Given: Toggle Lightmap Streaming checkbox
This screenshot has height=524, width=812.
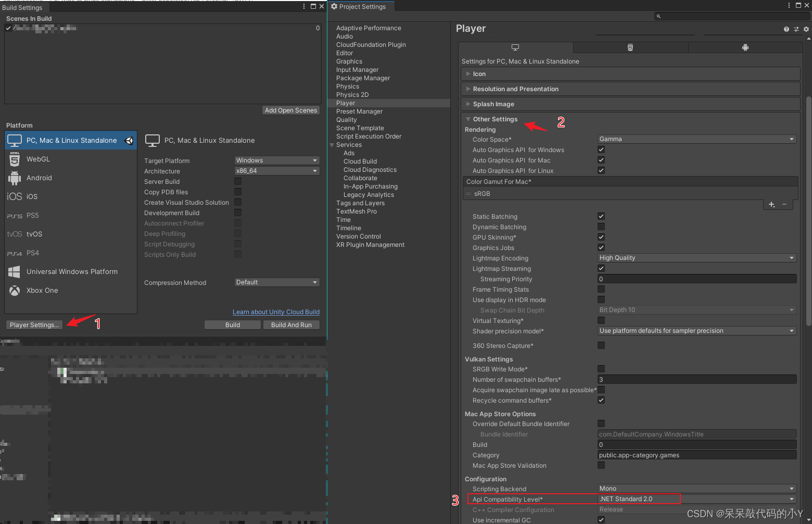Looking at the screenshot, I should tap(601, 268).
